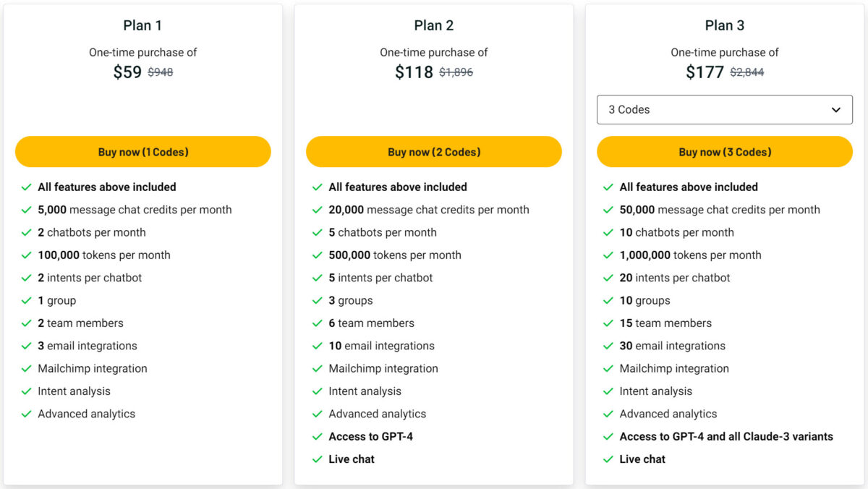Click the checkmark beside 6 team members in Plan 2
The image size is (868, 489).
[318, 323]
